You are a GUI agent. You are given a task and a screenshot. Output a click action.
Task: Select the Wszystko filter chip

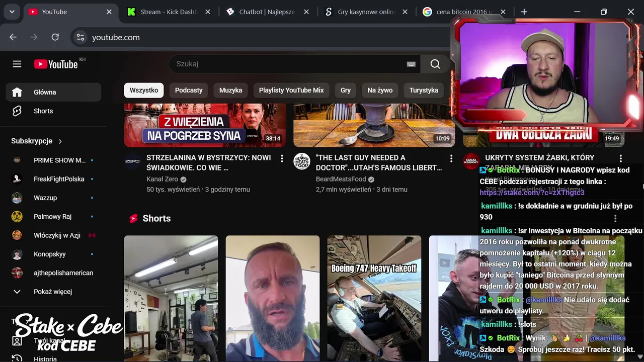point(144,90)
